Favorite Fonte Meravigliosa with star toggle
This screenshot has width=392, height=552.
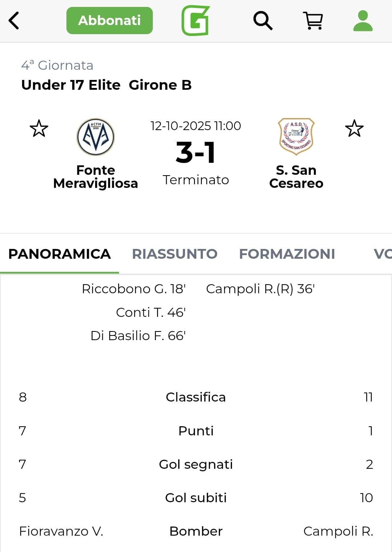tap(39, 129)
